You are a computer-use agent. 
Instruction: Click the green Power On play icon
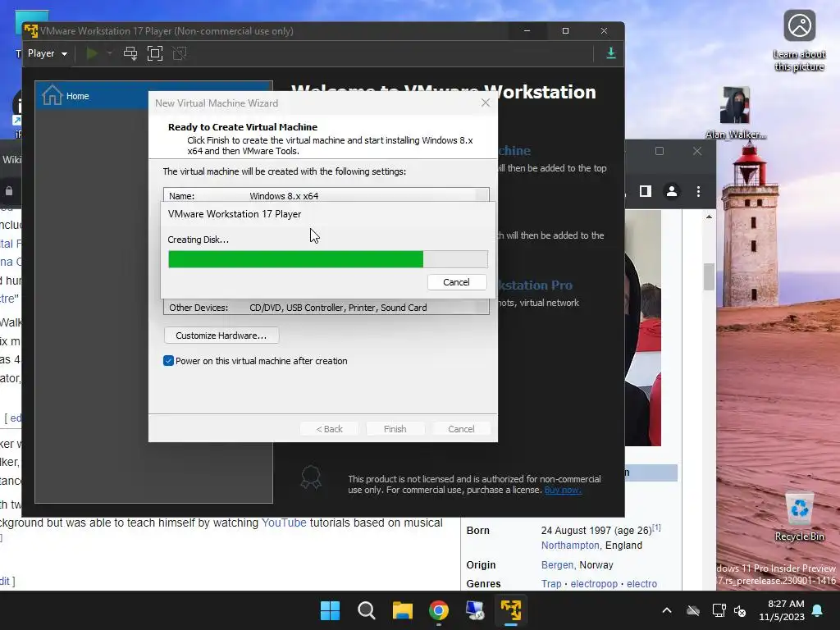click(92, 53)
